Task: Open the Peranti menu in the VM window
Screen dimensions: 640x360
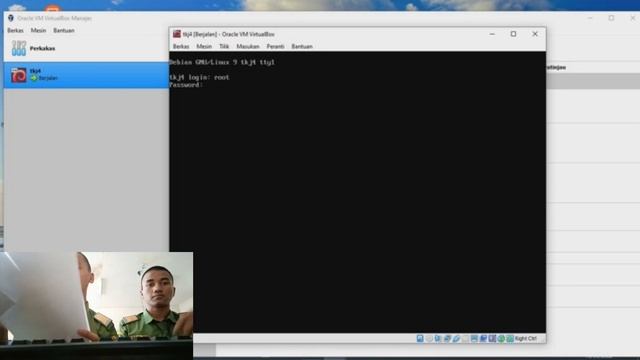Action: 276,47
